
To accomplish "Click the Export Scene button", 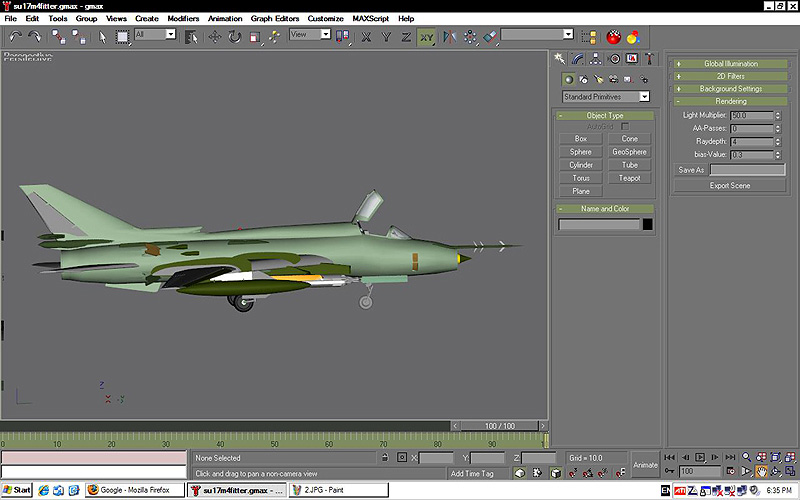I will point(729,185).
